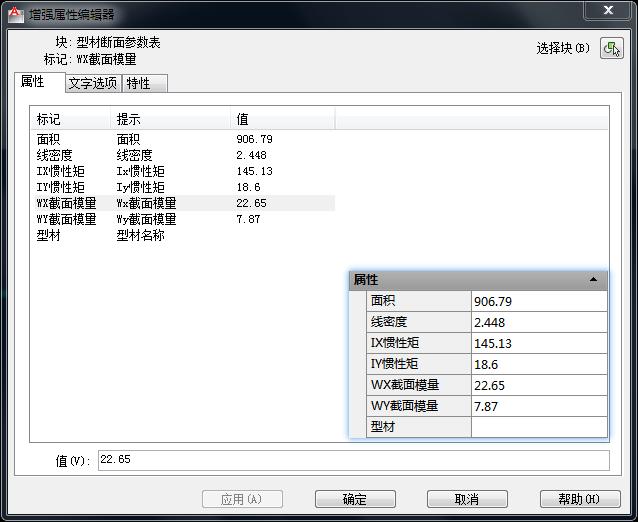Collapse the 属性 panel using its arrow
The image size is (638, 522).
tap(594, 280)
